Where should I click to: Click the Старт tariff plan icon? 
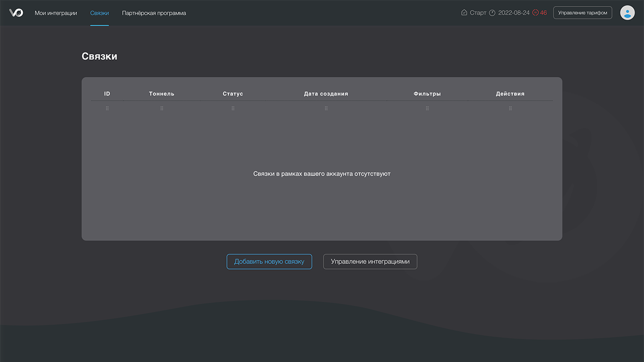pyautogui.click(x=464, y=13)
